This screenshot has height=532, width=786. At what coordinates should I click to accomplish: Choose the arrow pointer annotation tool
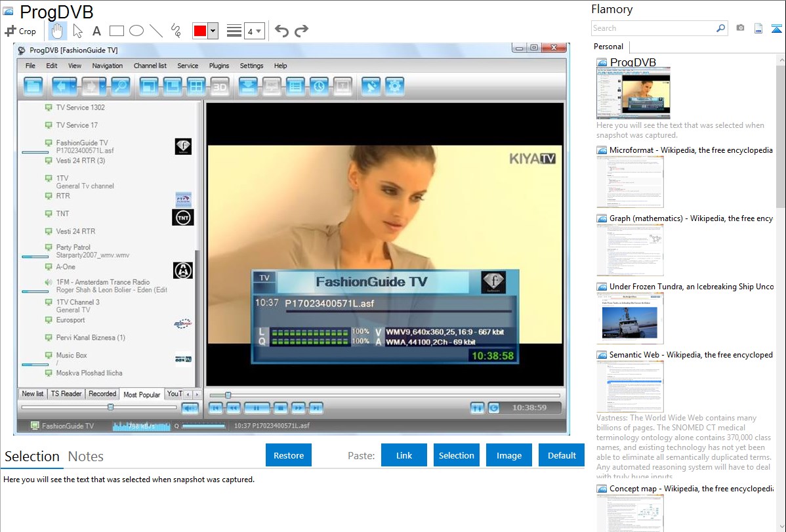(x=77, y=31)
